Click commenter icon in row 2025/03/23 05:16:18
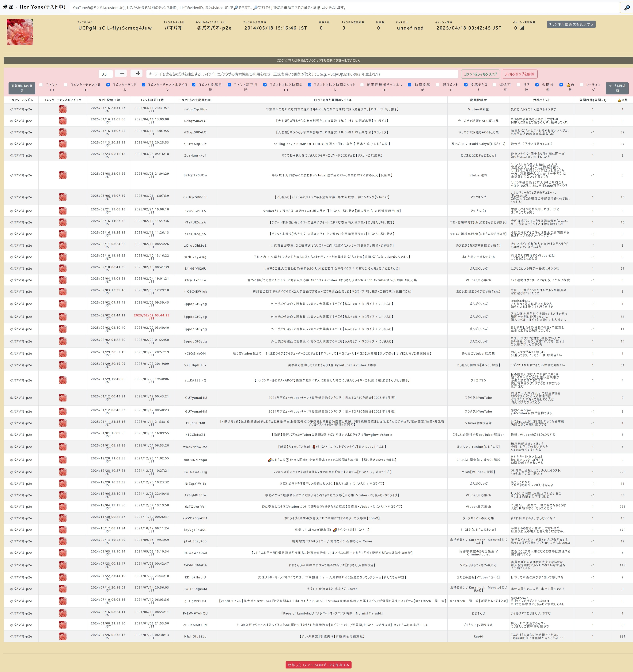Viewport: 633px width, 672px height. pyautogui.click(x=63, y=155)
